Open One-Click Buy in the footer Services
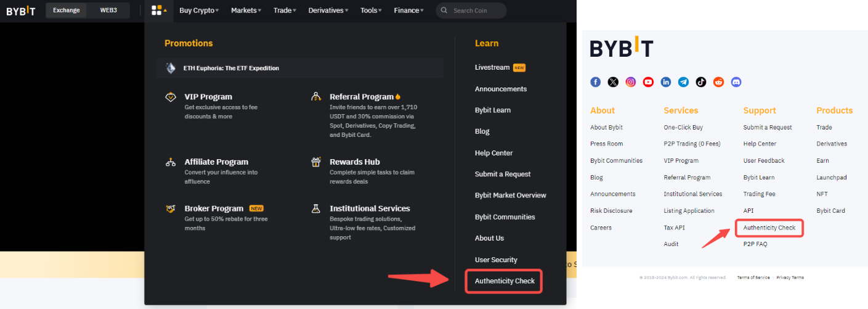868x309 pixels. click(683, 128)
